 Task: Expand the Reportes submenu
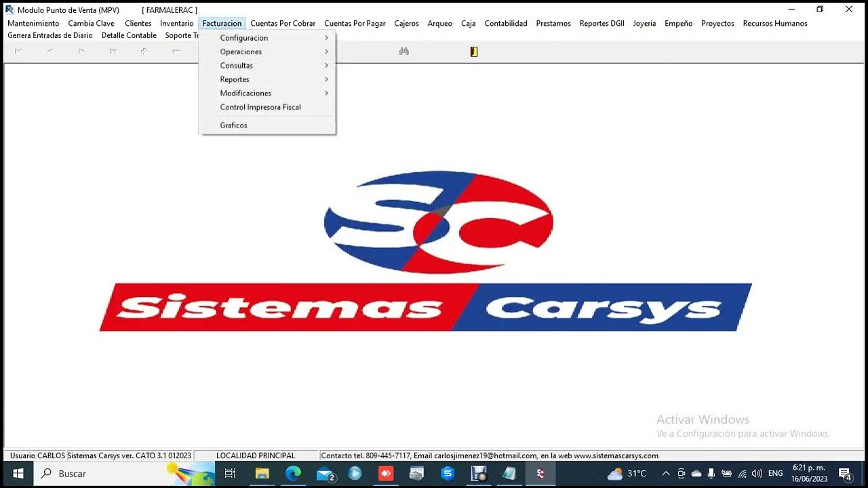pos(267,79)
